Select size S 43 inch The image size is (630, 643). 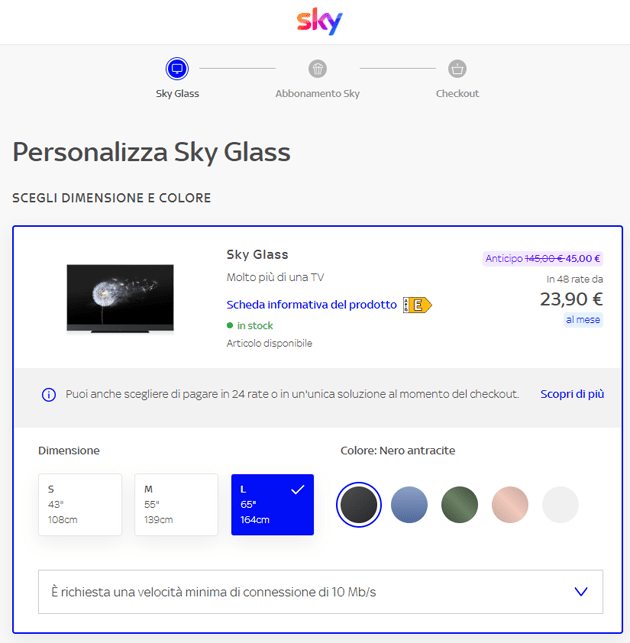(80, 504)
